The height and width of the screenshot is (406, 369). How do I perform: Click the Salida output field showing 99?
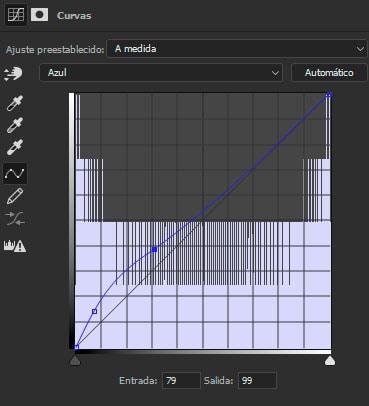[257, 381]
